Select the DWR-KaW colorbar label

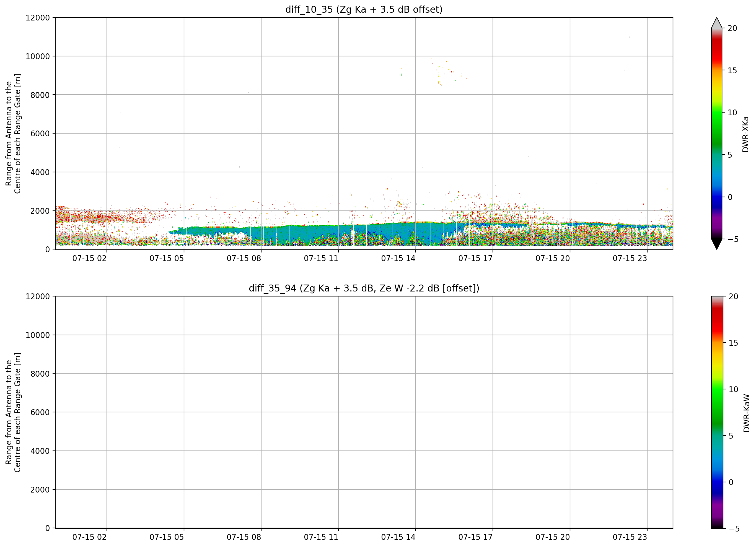pos(746,413)
